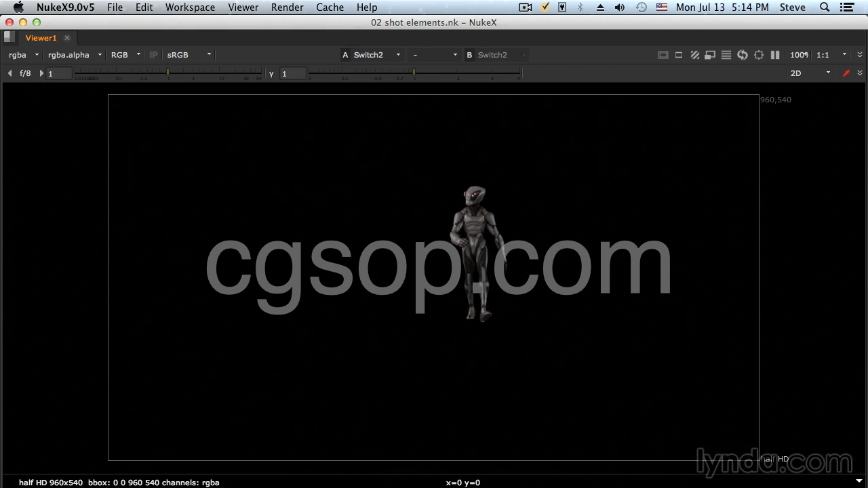Click the A input label button
The width and height of the screenshot is (868, 488).
[345, 55]
